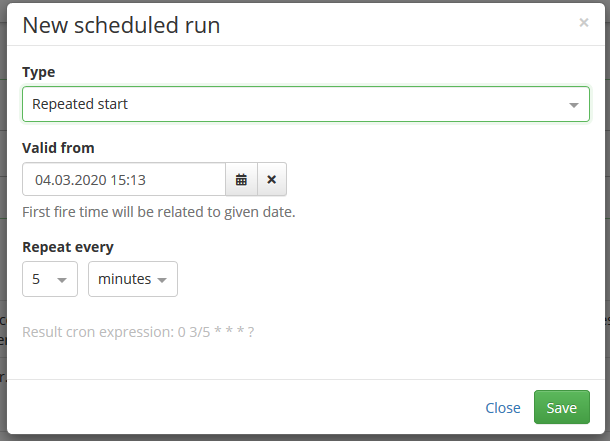Click the caret beside the number 5
This screenshot has height=441, width=610.
61,280
